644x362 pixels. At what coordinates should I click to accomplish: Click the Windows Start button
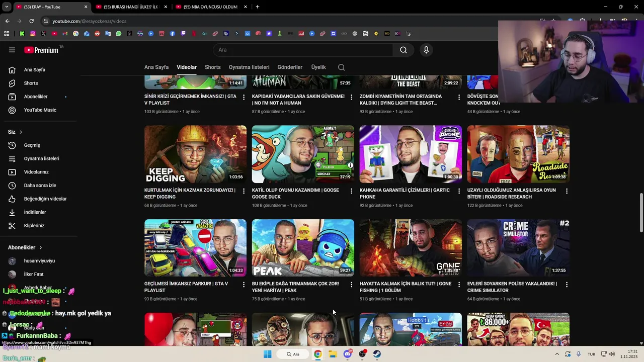coord(268,354)
